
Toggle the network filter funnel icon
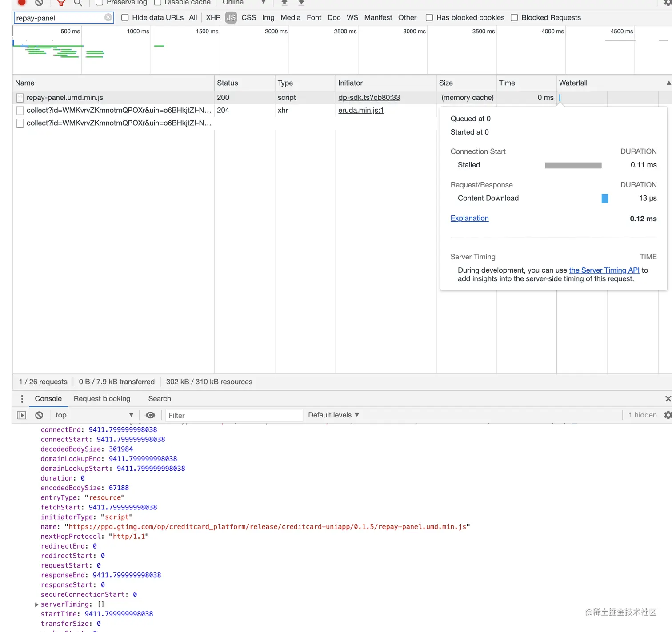(x=61, y=2)
